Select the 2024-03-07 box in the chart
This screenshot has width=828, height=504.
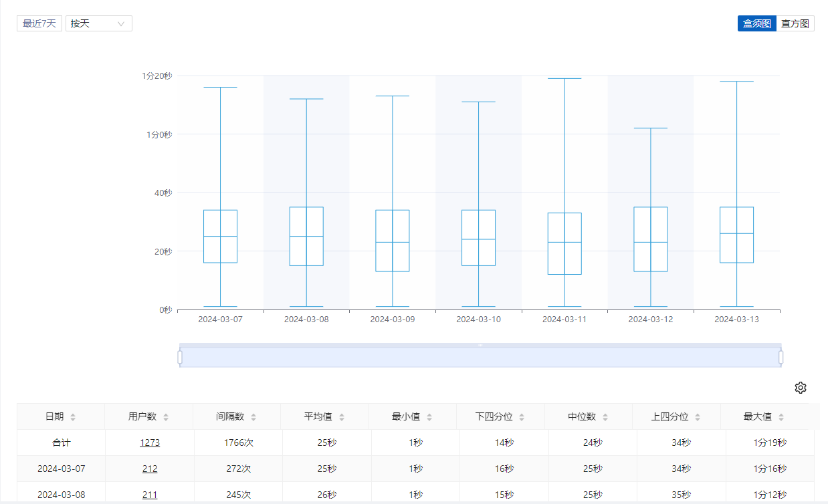click(220, 236)
